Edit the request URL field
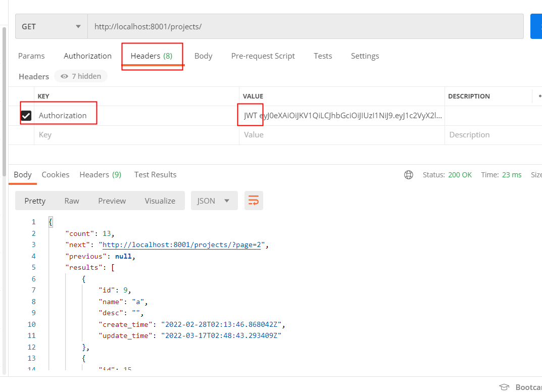Image resolution: width=542 pixels, height=392 pixels. click(305, 27)
